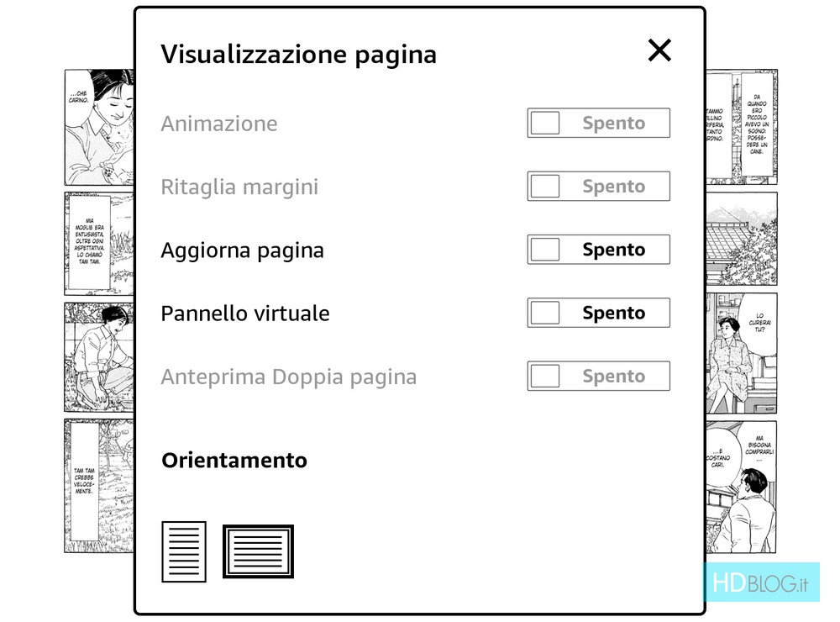840x622 pixels.
Task: Tap the "Ma bisogna comprarli" comic panel
Action: tap(741, 486)
